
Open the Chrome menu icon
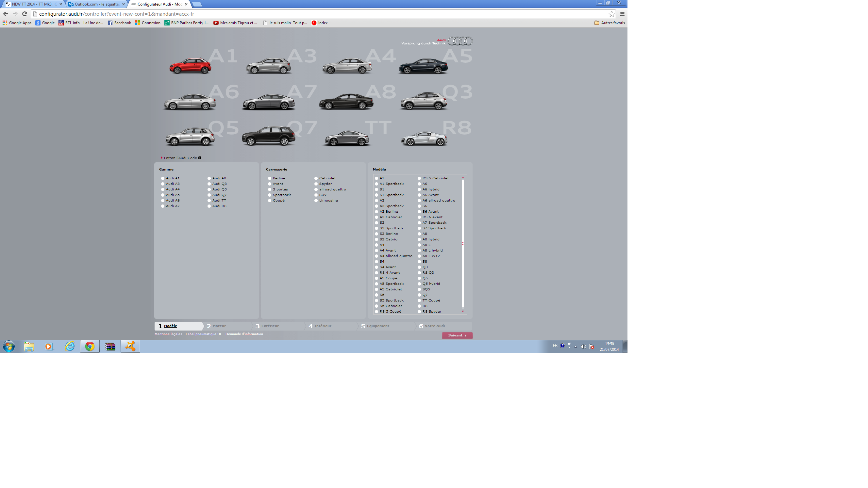(x=622, y=14)
